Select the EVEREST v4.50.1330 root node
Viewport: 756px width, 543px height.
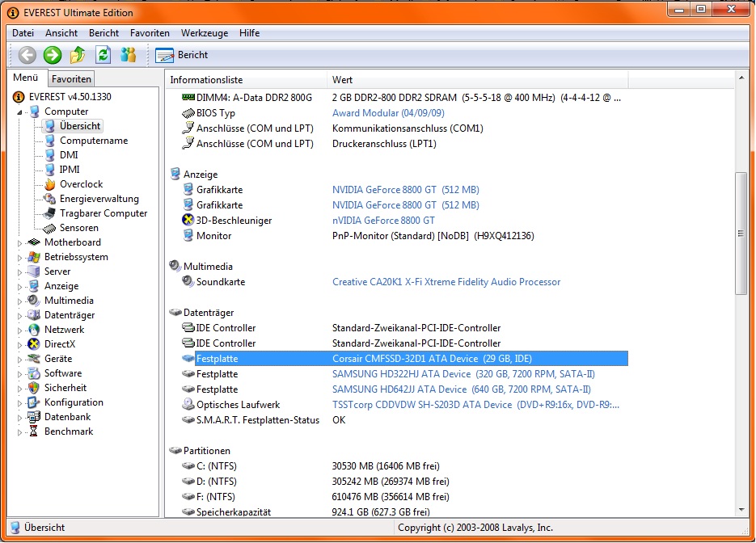(70, 97)
